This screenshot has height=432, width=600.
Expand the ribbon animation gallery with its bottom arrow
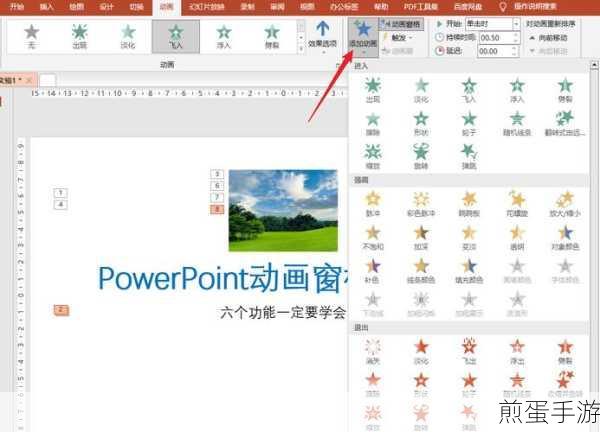click(301, 48)
